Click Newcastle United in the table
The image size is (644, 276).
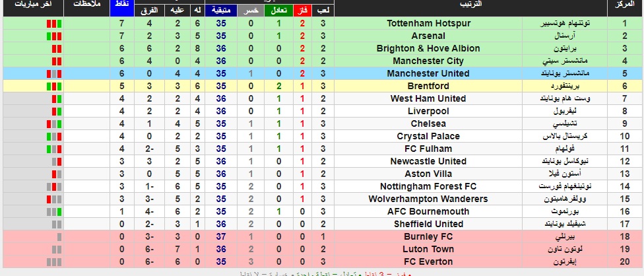tap(428, 161)
